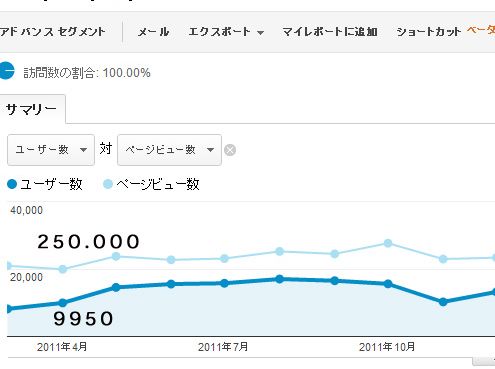
Task: Click the light blue ページビュー数 legend dot
Action: pos(108,184)
